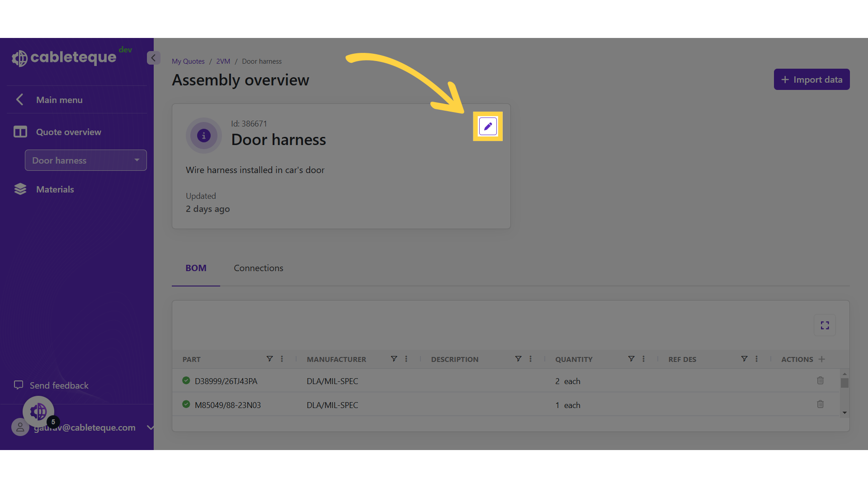Switch to the Connections tab
868x488 pixels.
pos(258,268)
